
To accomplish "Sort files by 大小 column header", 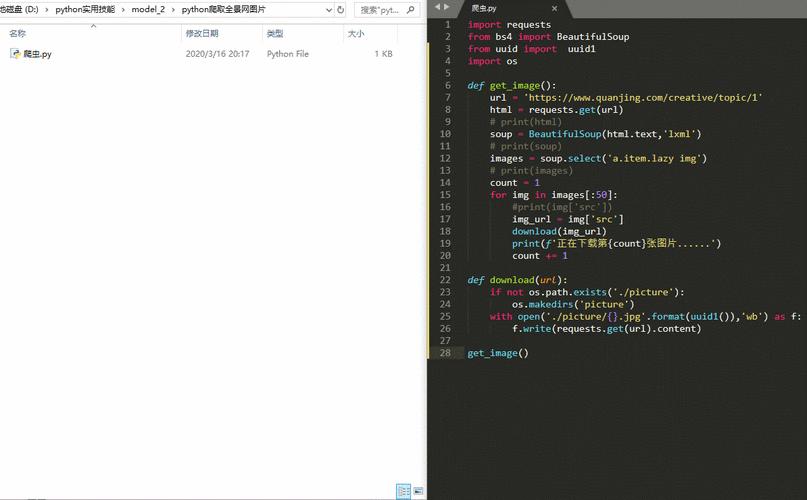I will click(356, 33).
